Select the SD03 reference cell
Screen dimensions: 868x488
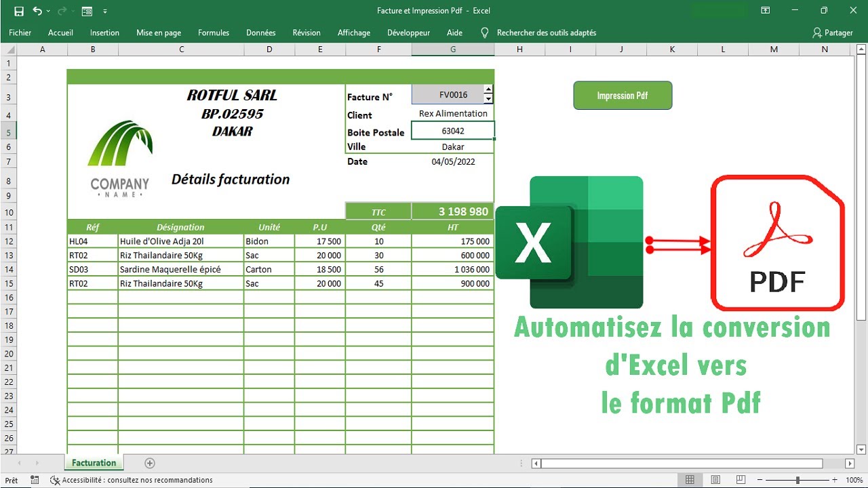tap(93, 269)
